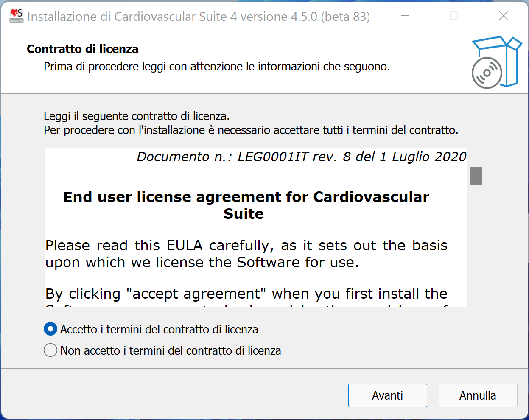Click the "Documento n.: LEG0001IT" line
Image resolution: width=529 pixels, height=420 pixels.
click(x=301, y=157)
